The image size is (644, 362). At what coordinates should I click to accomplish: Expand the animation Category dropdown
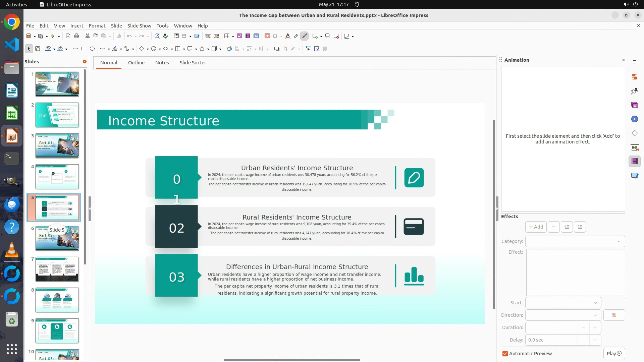pyautogui.click(x=575, y=241)
